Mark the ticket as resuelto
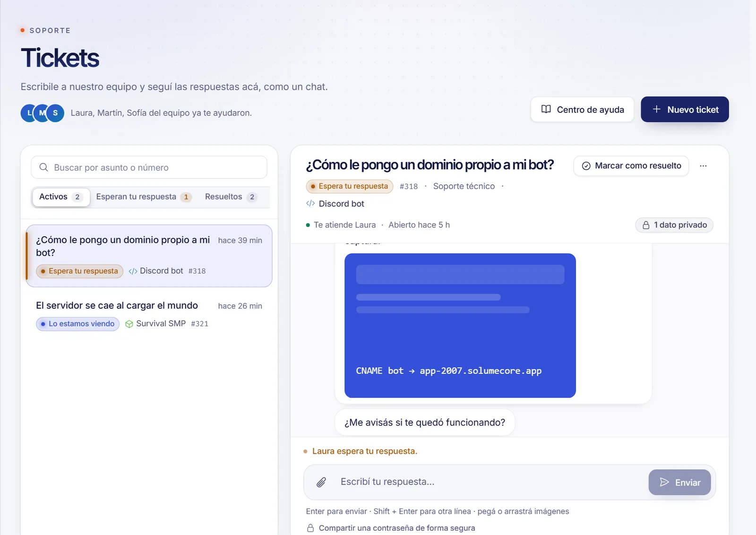756x535 pixels. point(631,166)
